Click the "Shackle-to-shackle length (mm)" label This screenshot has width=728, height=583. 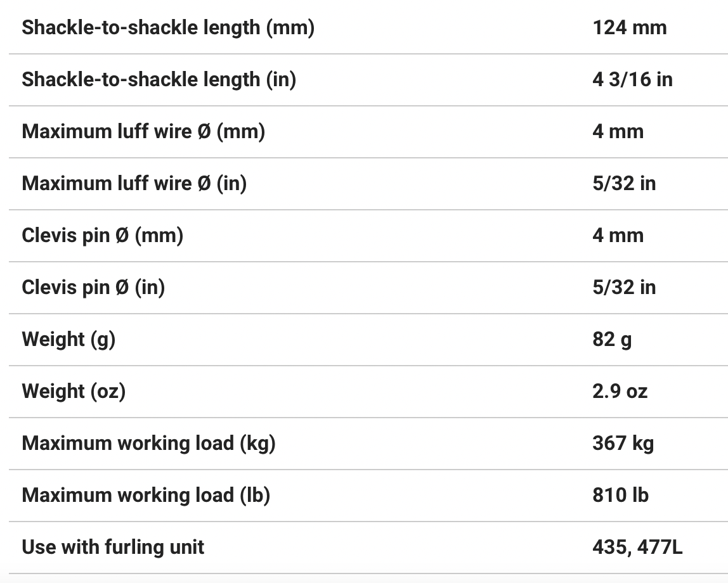pyautogui.click(x=168, y=28)
